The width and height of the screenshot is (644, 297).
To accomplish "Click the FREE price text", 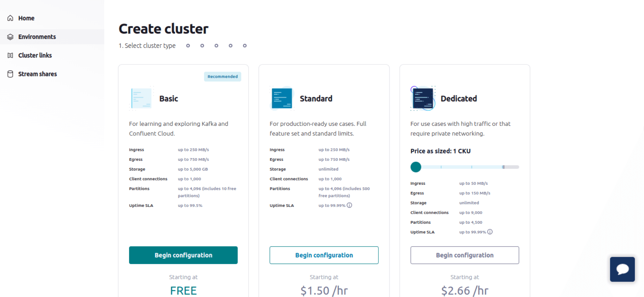I will pos(183,291).
